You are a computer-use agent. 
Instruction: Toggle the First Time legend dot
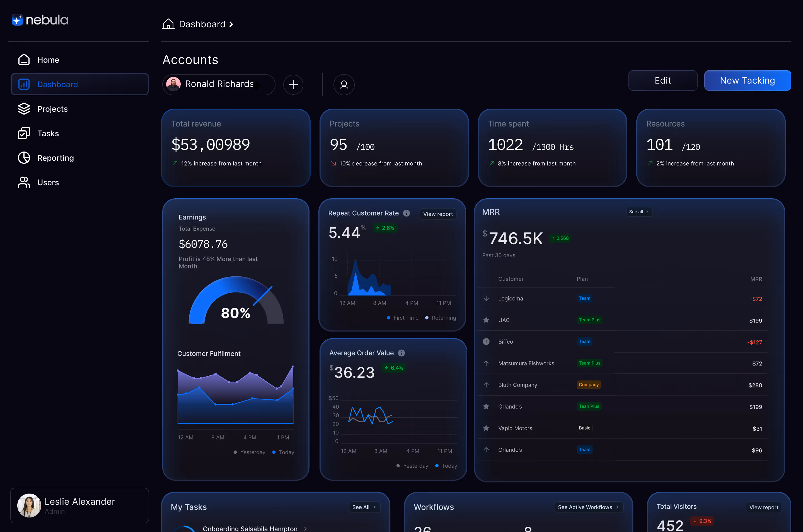[389, 318]
